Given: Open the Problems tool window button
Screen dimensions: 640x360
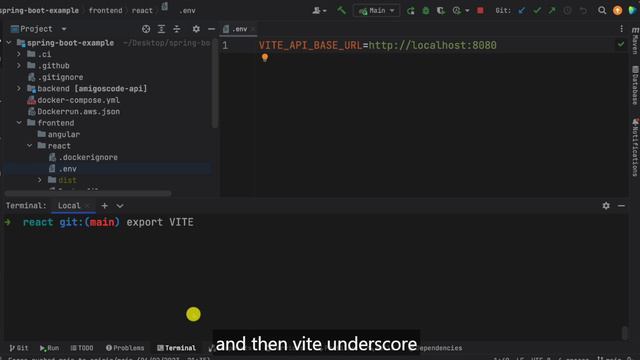Looking at the screenshot, I should click(125, 348).
